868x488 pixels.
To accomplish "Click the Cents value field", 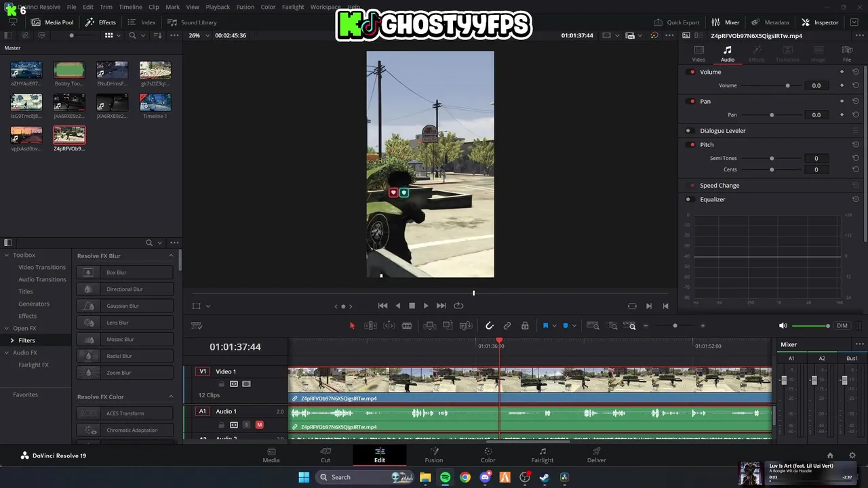I will coord(816,169).
